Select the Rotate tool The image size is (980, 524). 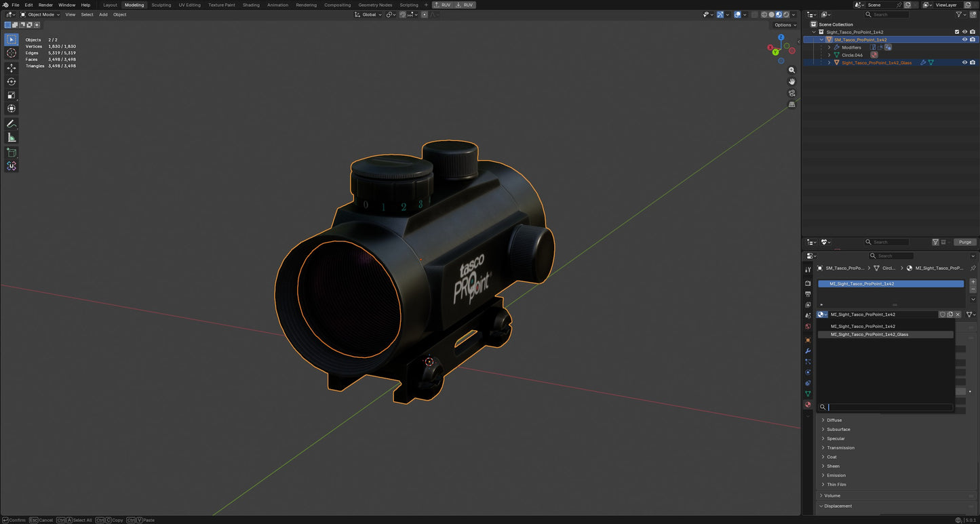pyautogui.click(x=12, y=81)
